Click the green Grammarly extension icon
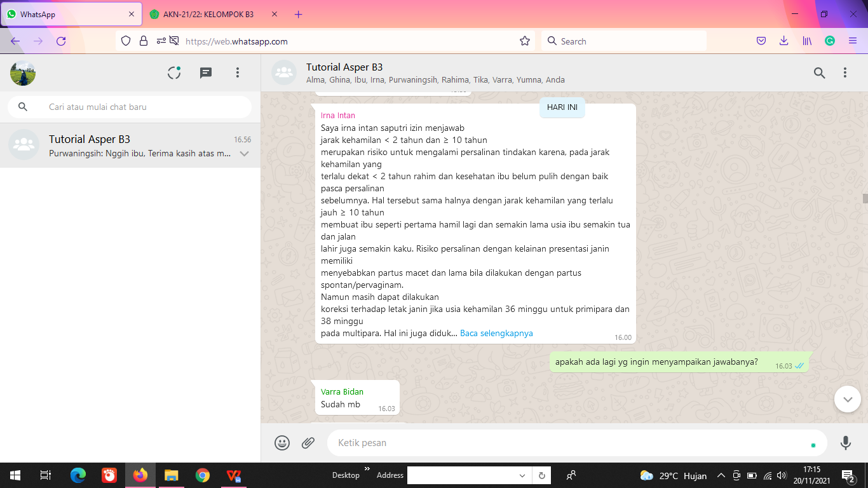The width and height of the screenshot is (868, 488). (x=830, y=41)
